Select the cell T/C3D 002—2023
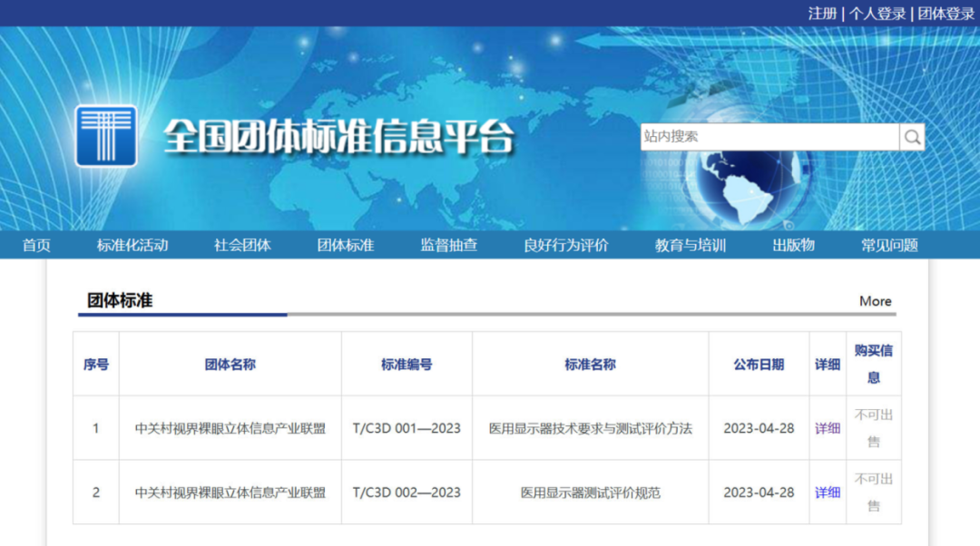 407,492
